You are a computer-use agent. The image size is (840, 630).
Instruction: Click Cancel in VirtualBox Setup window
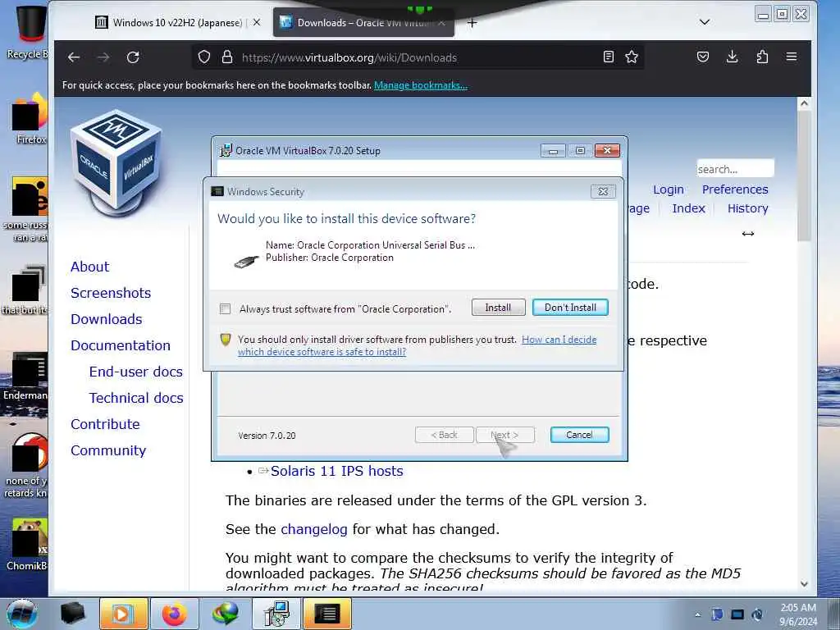(x=579, y=435)
